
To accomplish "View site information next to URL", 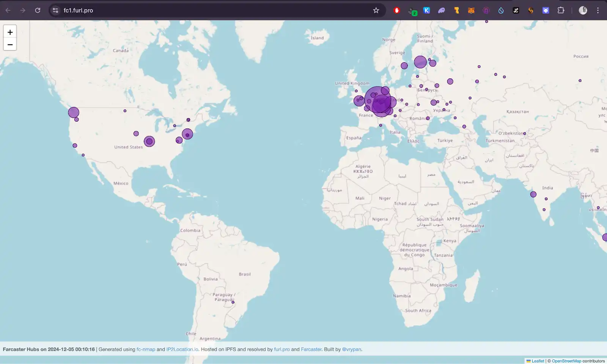I will pyautogui.click(x=55, y=10).
